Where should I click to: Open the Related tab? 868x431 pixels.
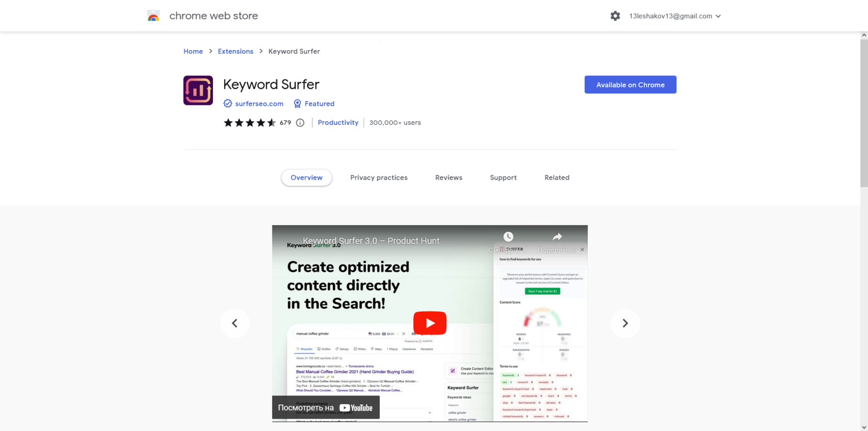coord(557,178)
